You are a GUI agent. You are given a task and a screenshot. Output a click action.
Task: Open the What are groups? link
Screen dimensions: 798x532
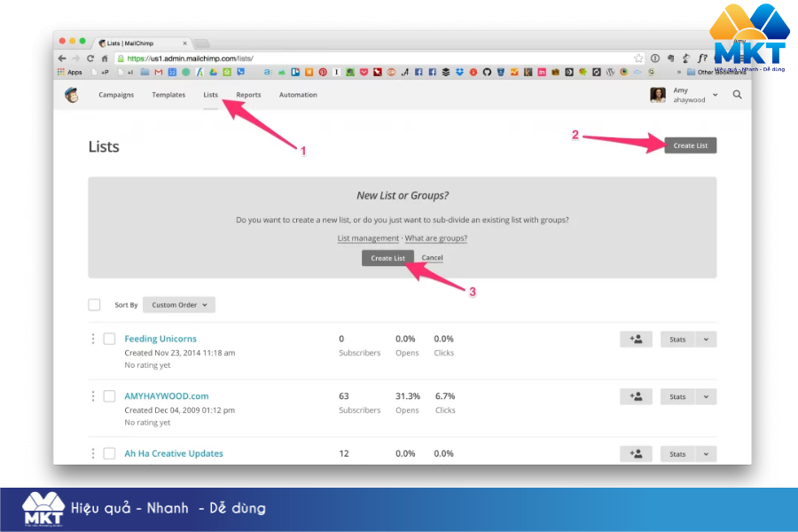(434, 238)
